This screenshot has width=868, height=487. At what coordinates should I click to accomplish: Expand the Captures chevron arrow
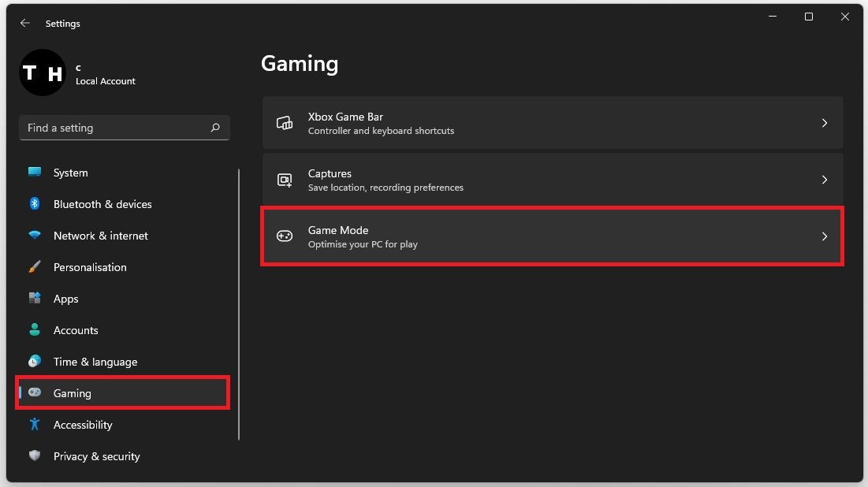[x=825, y=180]
